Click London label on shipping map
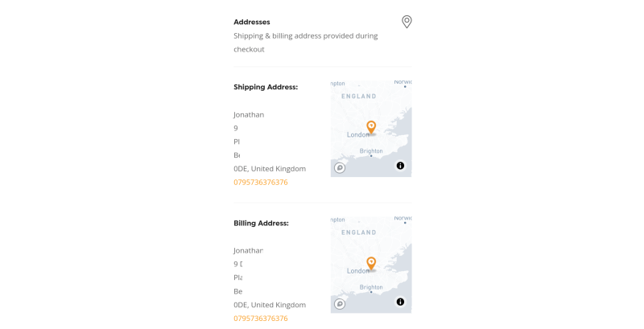The width and height of the screenshot is (644, 329). 358,134
